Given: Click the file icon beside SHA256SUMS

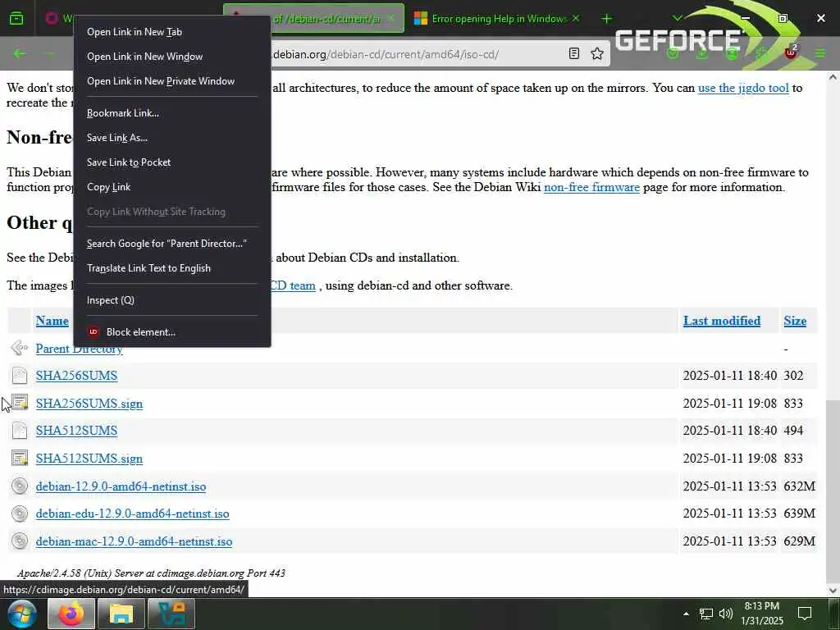Looking at the screenshot, I should pos(20,375).
